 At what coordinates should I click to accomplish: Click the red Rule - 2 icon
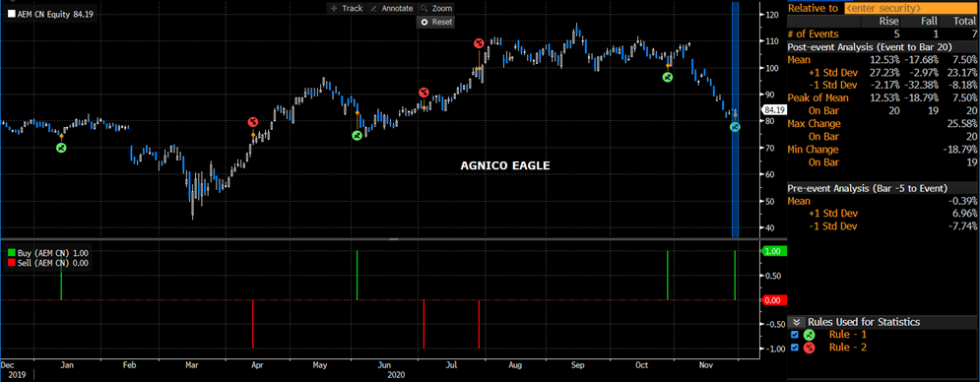[810, 347]
